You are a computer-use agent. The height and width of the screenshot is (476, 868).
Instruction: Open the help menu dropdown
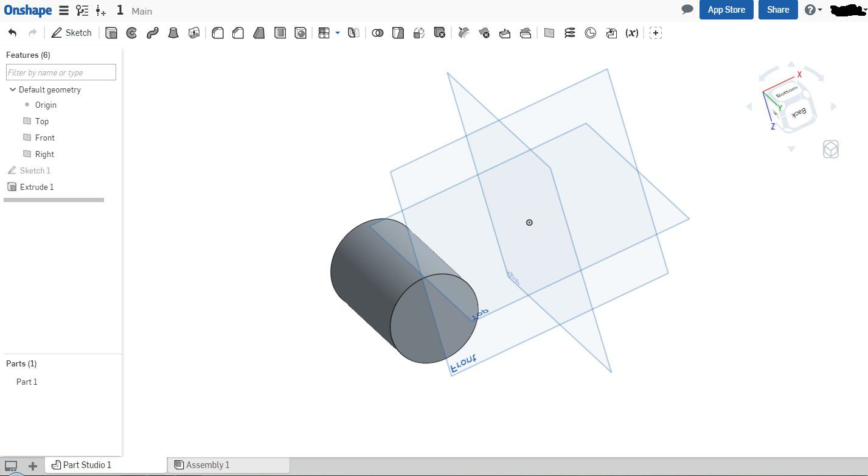click(813, 10)
